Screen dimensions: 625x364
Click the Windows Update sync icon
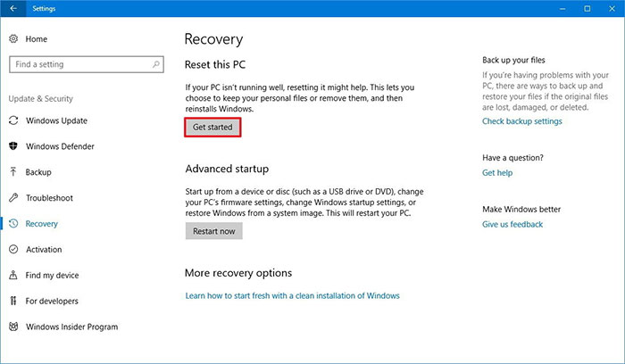(13, 120)
